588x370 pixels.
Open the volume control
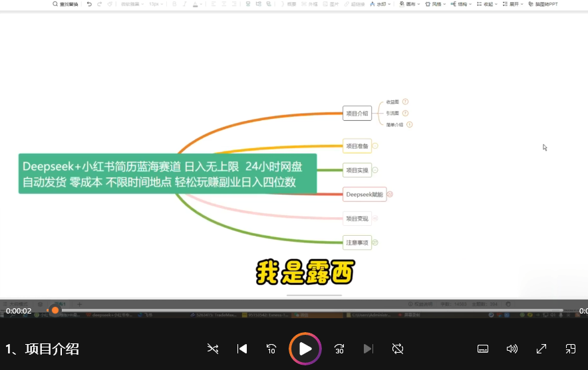pyautogui.click(x=512, y=349)
